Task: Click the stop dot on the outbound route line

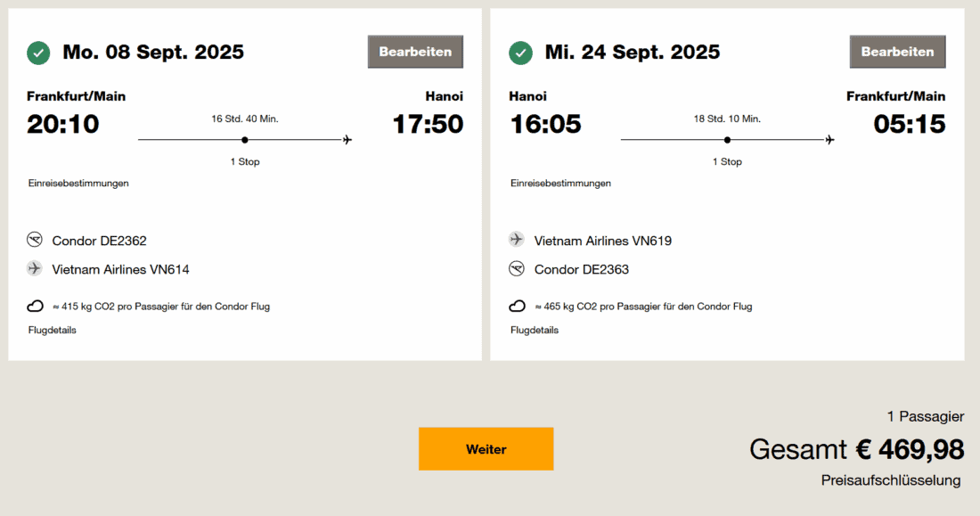Action: [245, 140]
